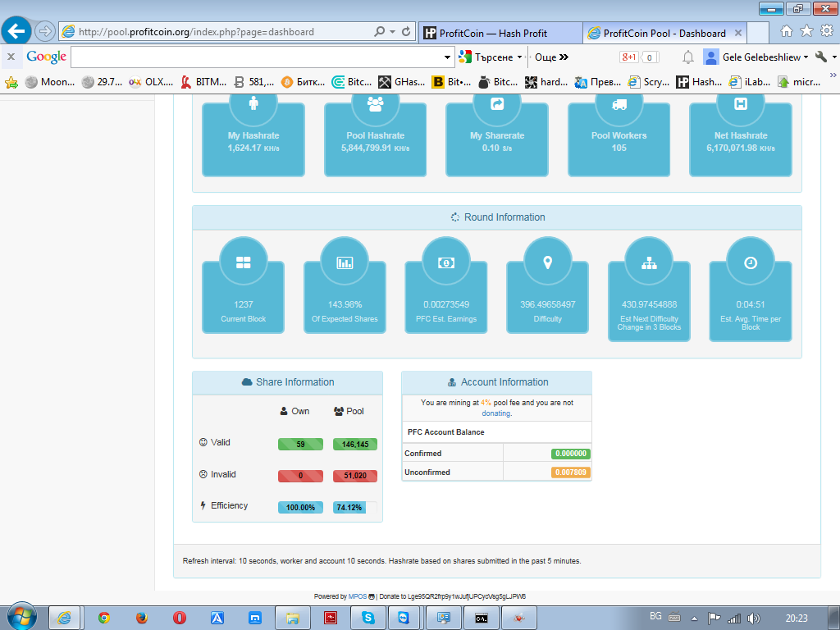Open address bar search dropdown arrow
Screen dimensions: 840x630
393,32
